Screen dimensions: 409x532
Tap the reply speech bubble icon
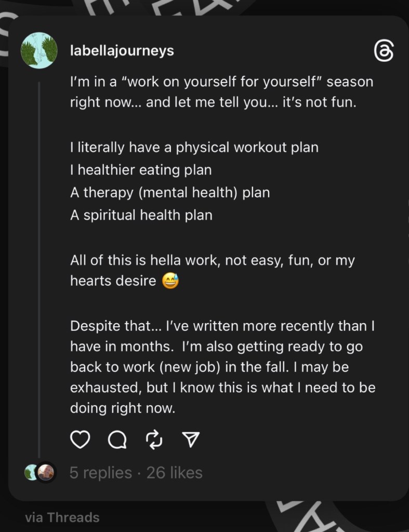click(117, 441)
